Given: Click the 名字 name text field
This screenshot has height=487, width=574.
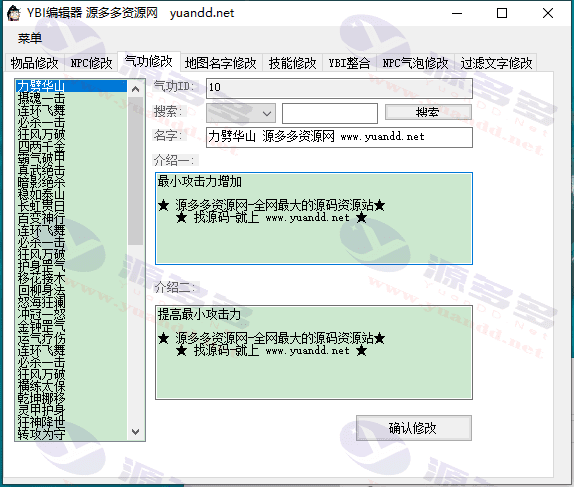Looking at the screenshot, I should [339, 137].
